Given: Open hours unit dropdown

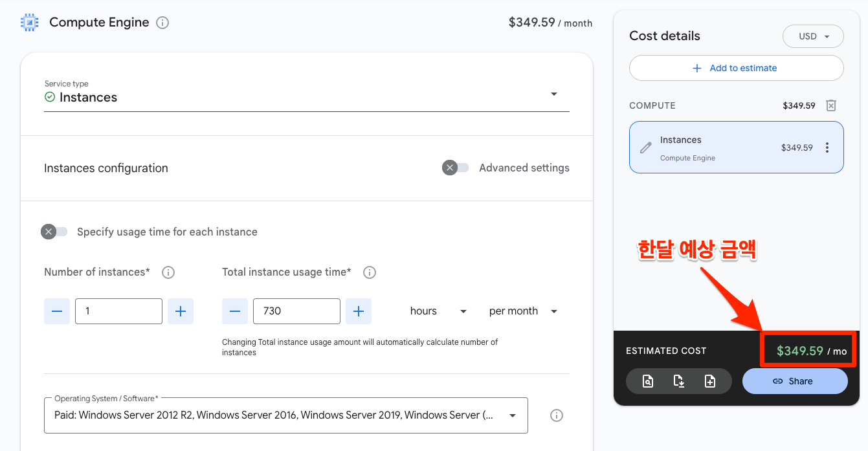Looking at the screenshot, I should [438, 311].
